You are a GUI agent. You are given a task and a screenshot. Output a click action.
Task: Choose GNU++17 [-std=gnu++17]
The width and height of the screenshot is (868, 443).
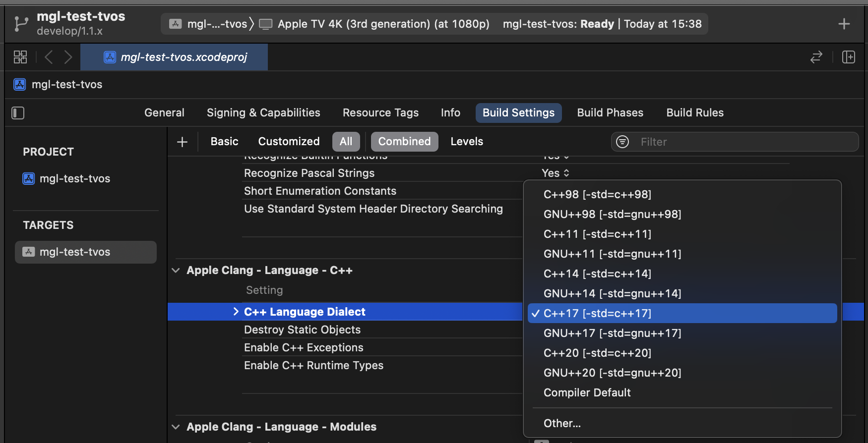click(682, 333)
